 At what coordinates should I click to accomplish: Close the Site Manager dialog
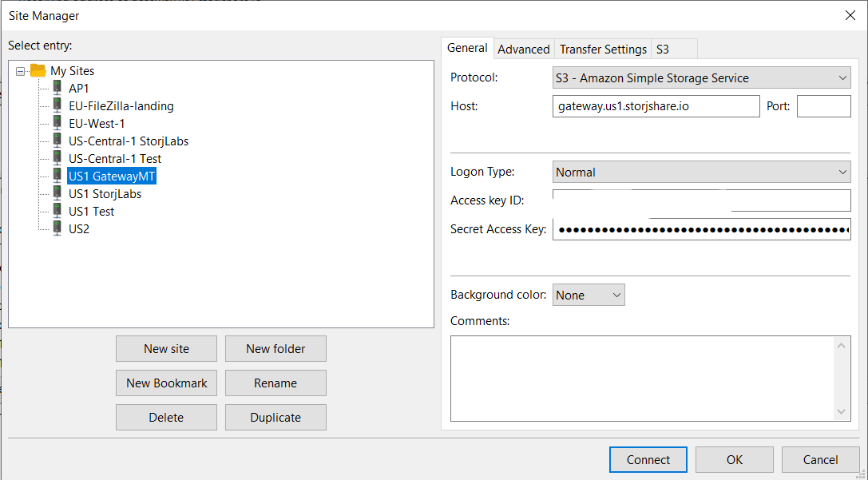[850, 15]
